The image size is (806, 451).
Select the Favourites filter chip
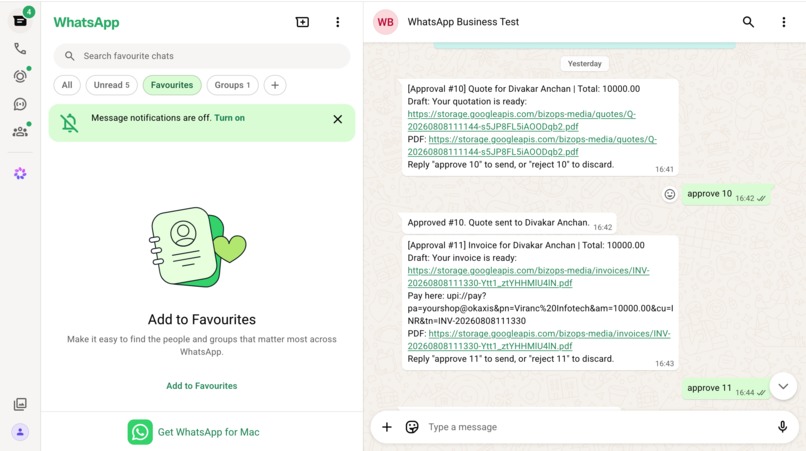(x=172, y=85)
